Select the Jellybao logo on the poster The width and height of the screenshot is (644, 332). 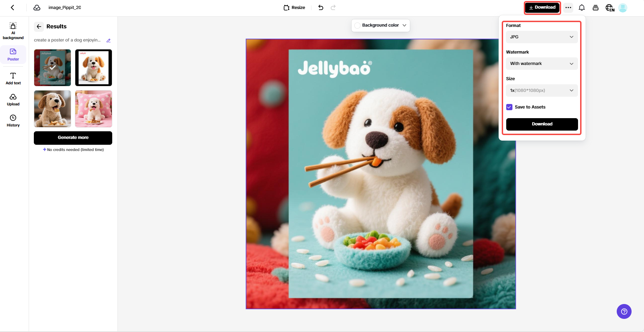(335, 68)
